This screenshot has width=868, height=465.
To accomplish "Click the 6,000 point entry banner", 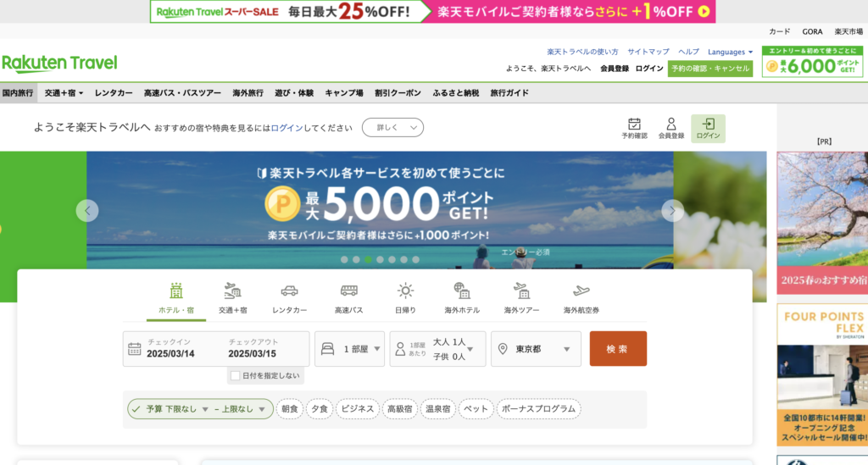I will (x=812, y=61).
